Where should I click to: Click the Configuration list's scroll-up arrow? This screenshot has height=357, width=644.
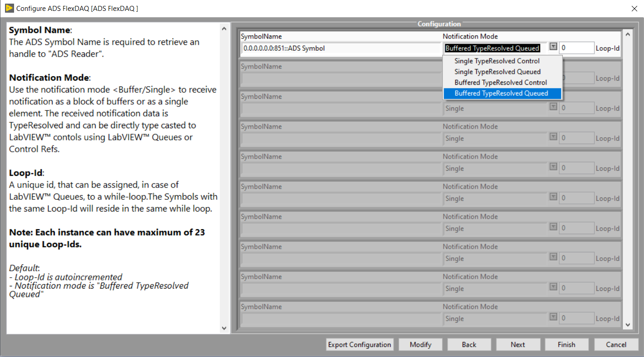(628, 34)
